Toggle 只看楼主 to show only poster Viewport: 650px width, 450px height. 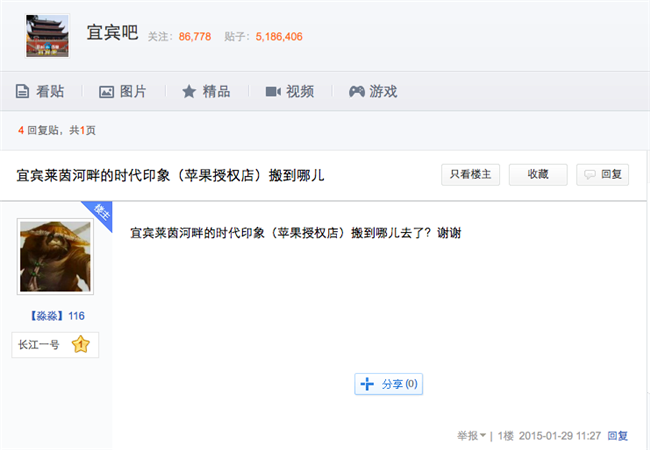pos(470,175)
